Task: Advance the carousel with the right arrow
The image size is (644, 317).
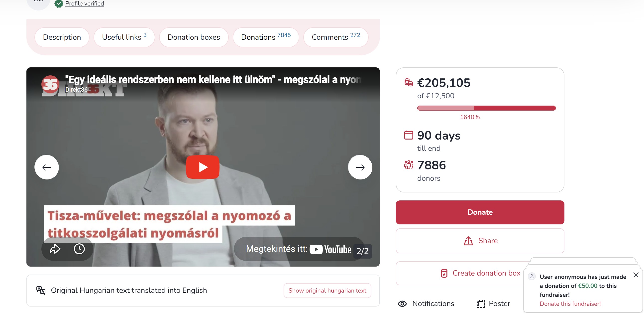Action: pyautogui.click(x=360, y=167)
